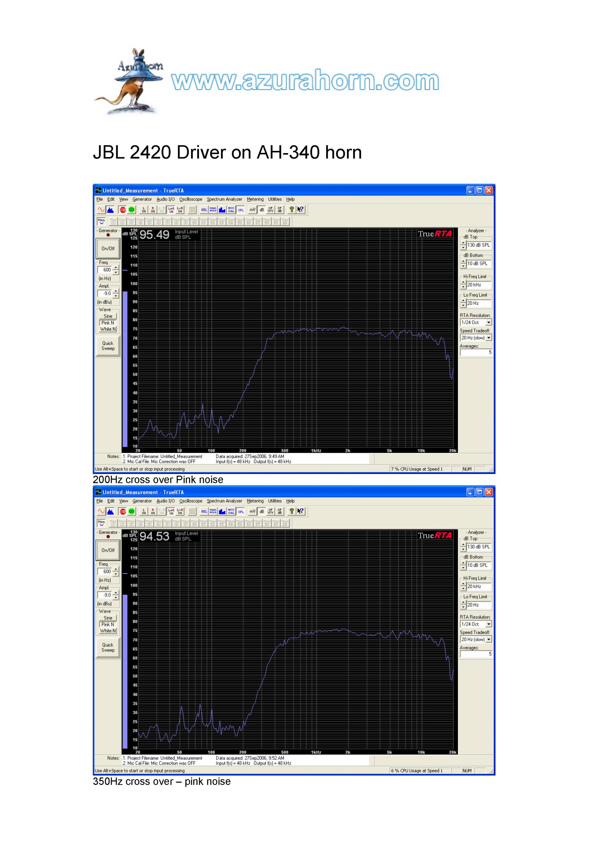The image size is (614, 868).
Task: Click green GO icon in lower TrueRTA window
Action: click(131, 511)
